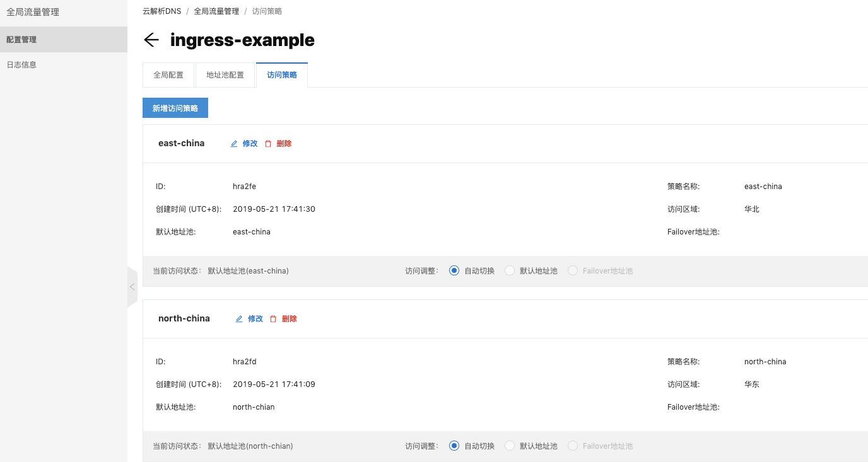868x462 pixels.
Task: Open 日志信息 in the sidebar
Action: click(21, 65)
